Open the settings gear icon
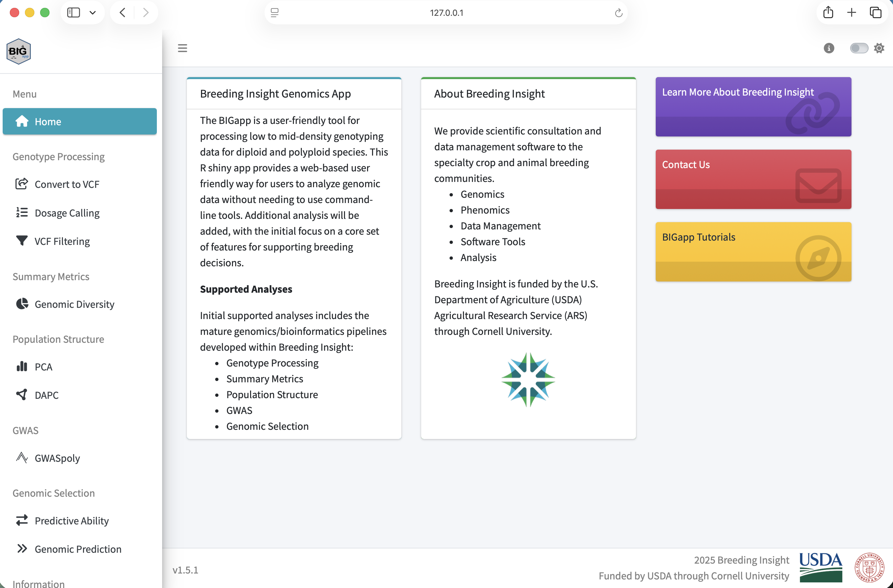Viewport: 893px width, 588px height. pos(879,48)
